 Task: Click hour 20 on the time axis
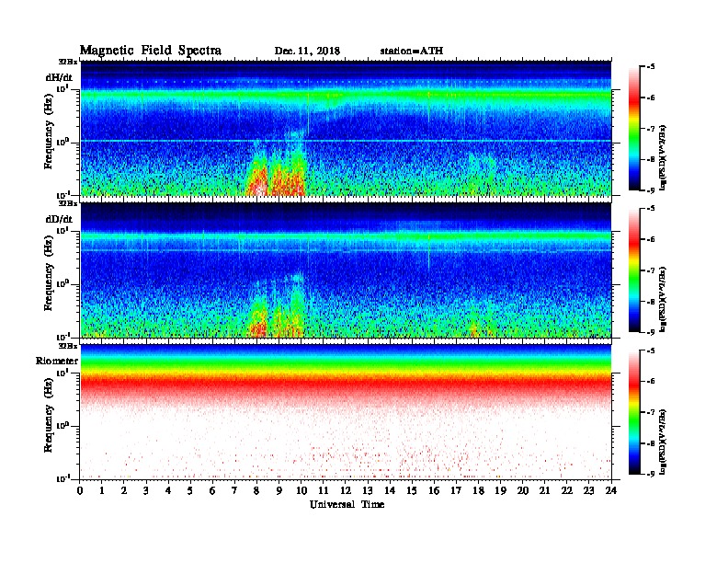pyautogui.click(x=523, y=491)
